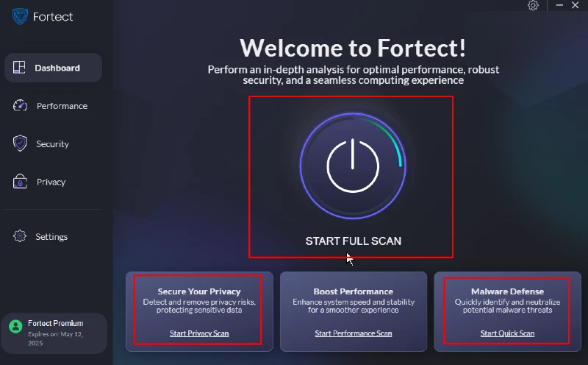
Task: Open the Dashboard menu item
Action: (53, 68)
